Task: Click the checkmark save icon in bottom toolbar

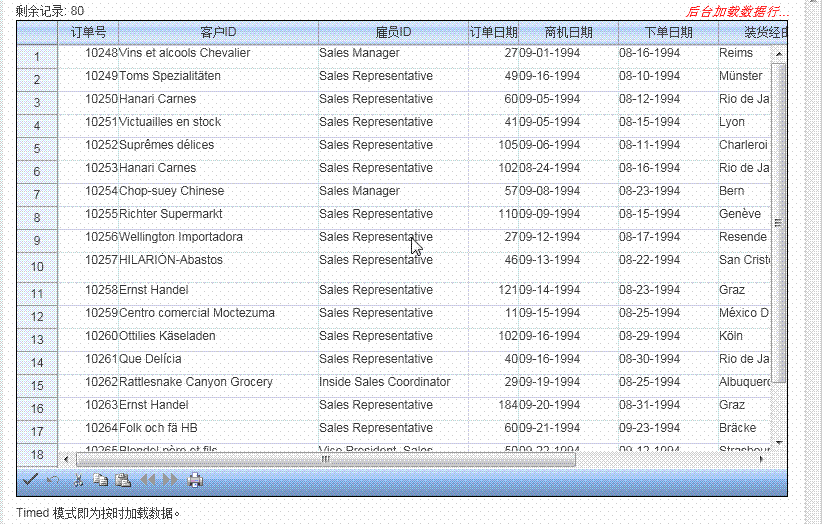Action: pos(30,480)
